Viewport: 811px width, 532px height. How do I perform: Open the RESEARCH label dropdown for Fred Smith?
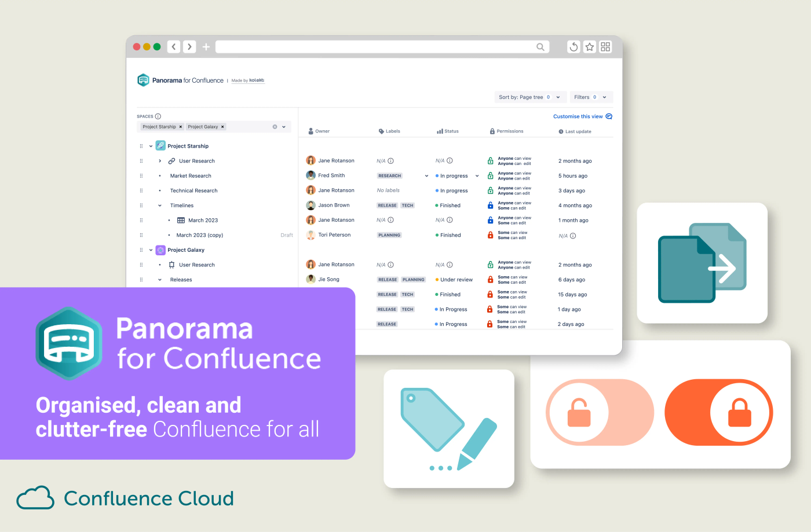click(426, 176)
